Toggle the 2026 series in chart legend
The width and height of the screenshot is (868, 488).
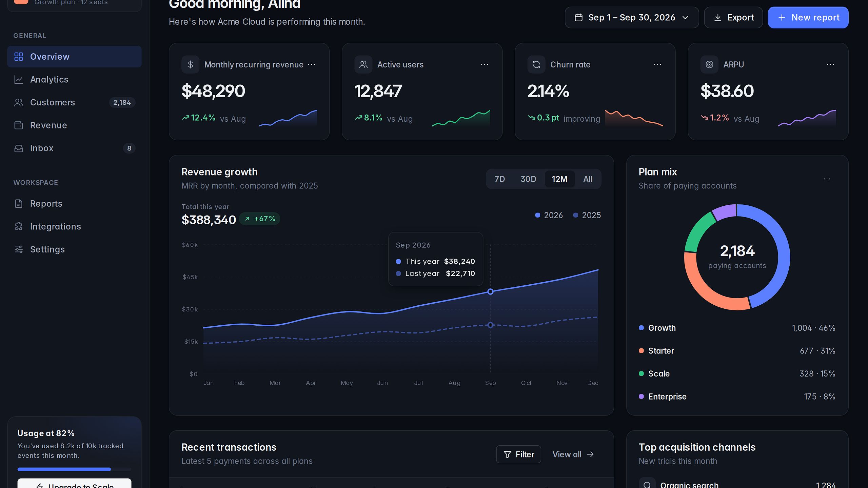549,215
